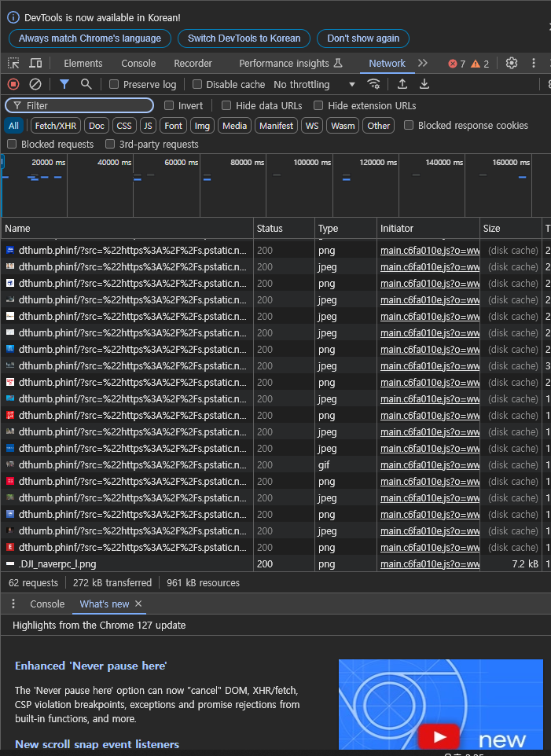551x756 pixels.
Task: Open the No throttling dropdown
Action: pyautogui.click(x=314, y=84)
